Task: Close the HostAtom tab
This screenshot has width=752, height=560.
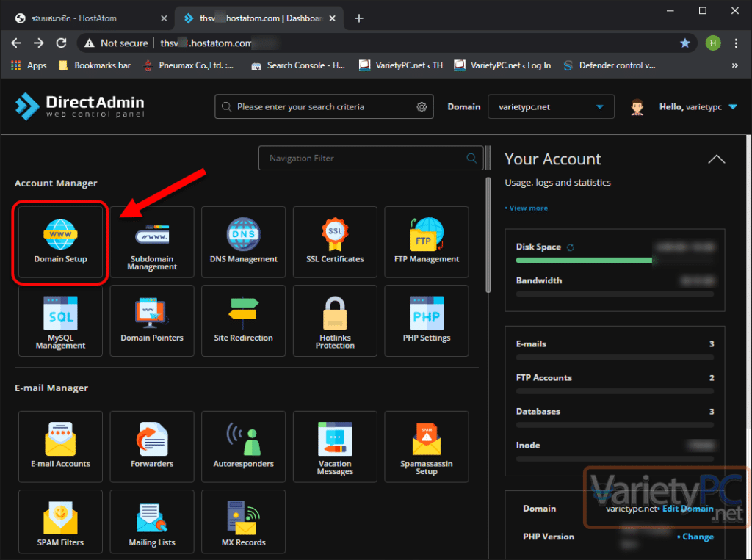Action: (164, 18)
